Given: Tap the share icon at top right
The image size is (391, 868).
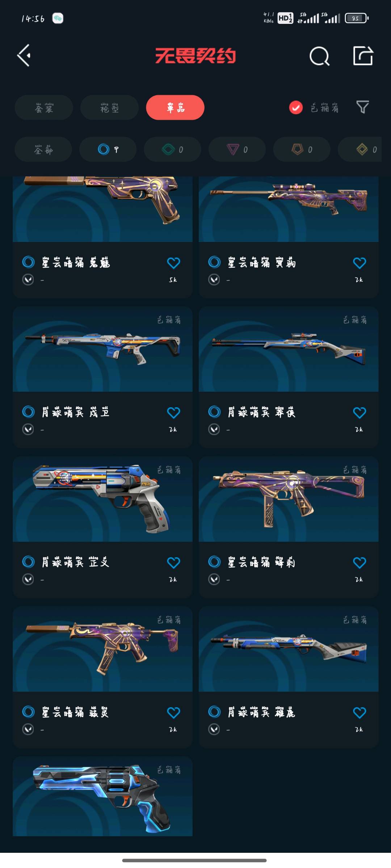Looking at the screenshot, I should pyautogui.click(x=363, y=56).
